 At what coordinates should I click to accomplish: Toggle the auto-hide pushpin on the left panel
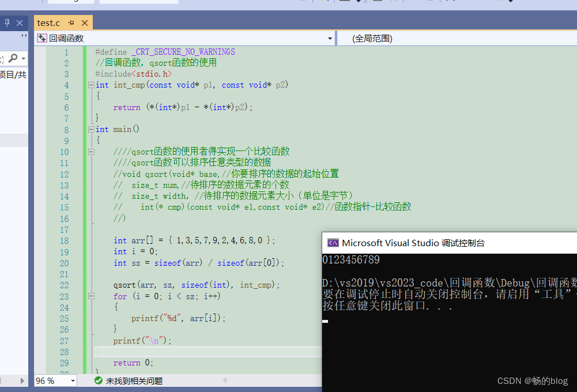tap(7, 22)
